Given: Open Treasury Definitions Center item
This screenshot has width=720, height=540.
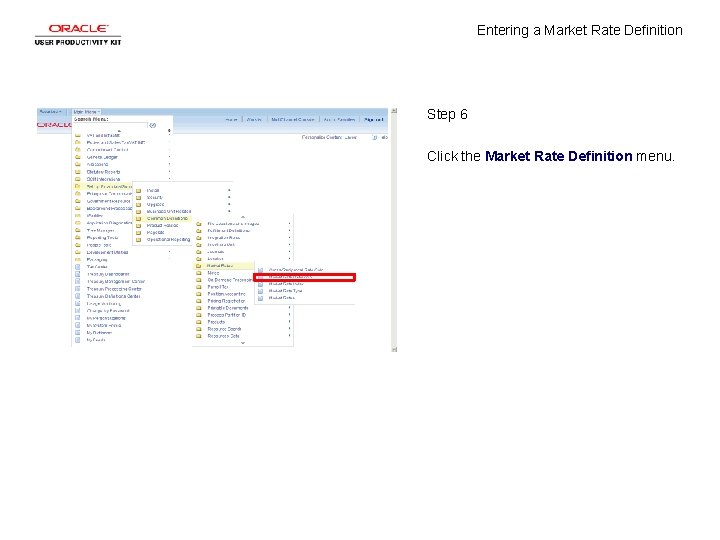Looking at the screenshot, I should (113, 296).
